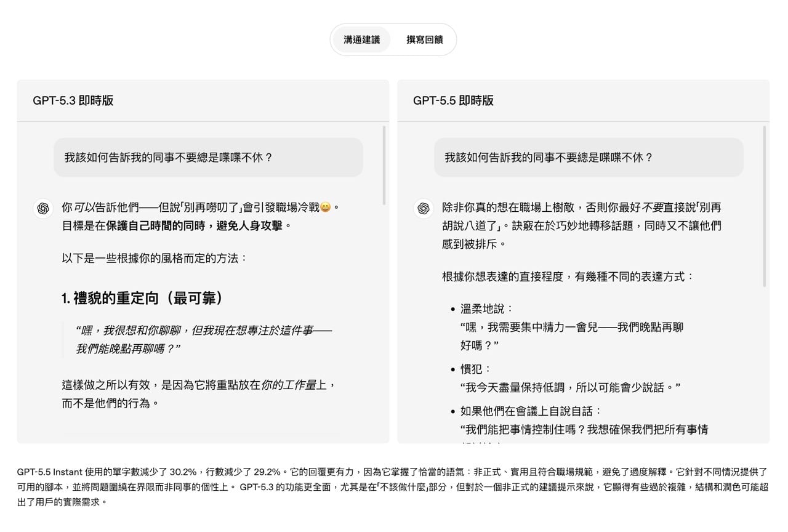Click the user question bubble in GPT-5.3 panel
This screenshot has height=532, width=788.
click(x=208, y=157)
